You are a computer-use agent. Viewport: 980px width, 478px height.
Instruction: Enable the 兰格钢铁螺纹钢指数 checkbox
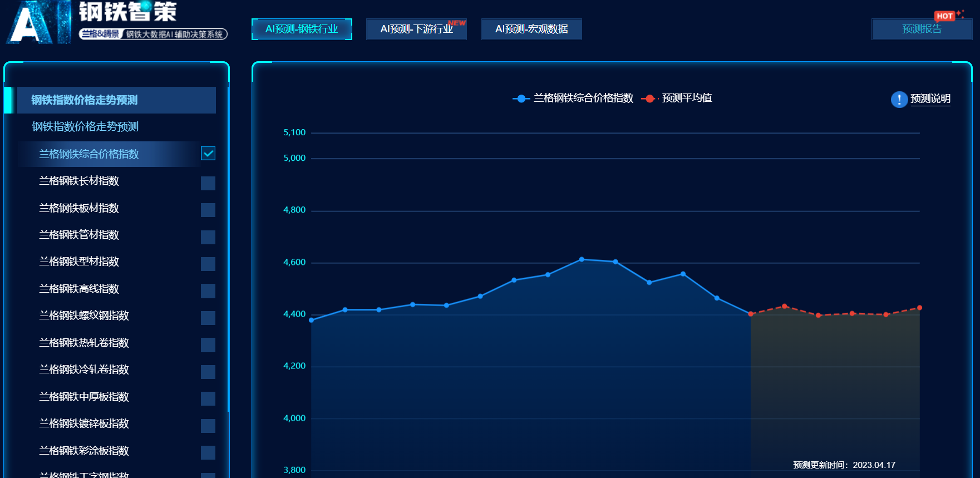tap(208, 318)
